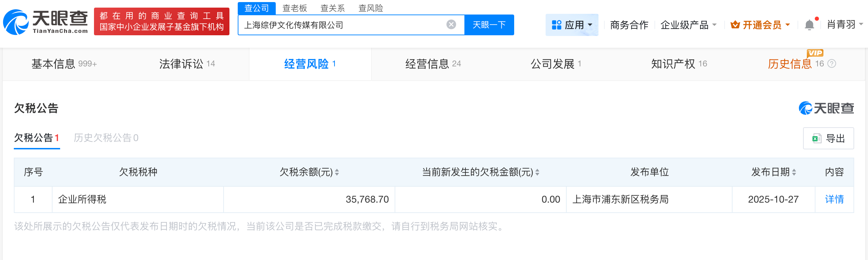The image size is (868, 260).
Task: Select the 欠税公告 1 sub-tab
Action: coord(37,138)
